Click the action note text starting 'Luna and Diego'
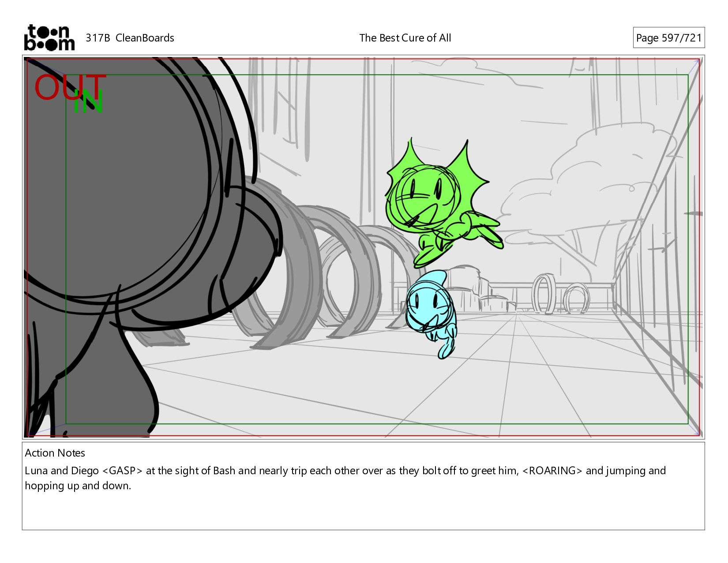728x563 pixels. tap(345, 478)
